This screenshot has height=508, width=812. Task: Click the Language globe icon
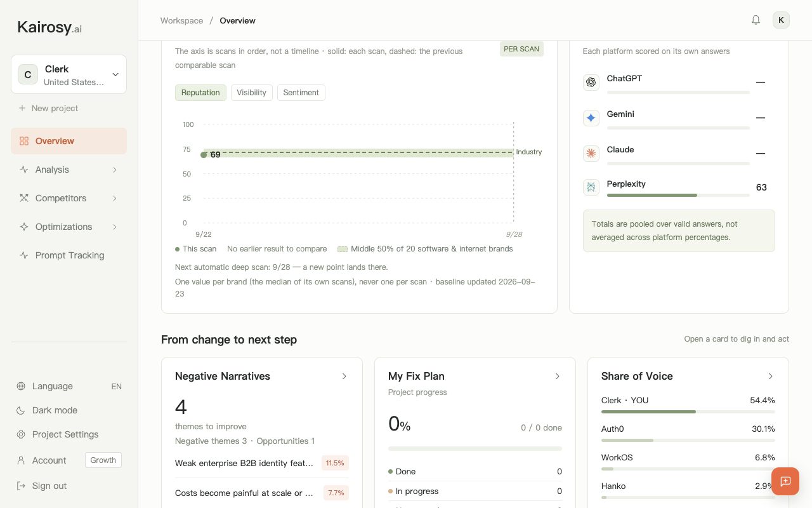(21, 386)
